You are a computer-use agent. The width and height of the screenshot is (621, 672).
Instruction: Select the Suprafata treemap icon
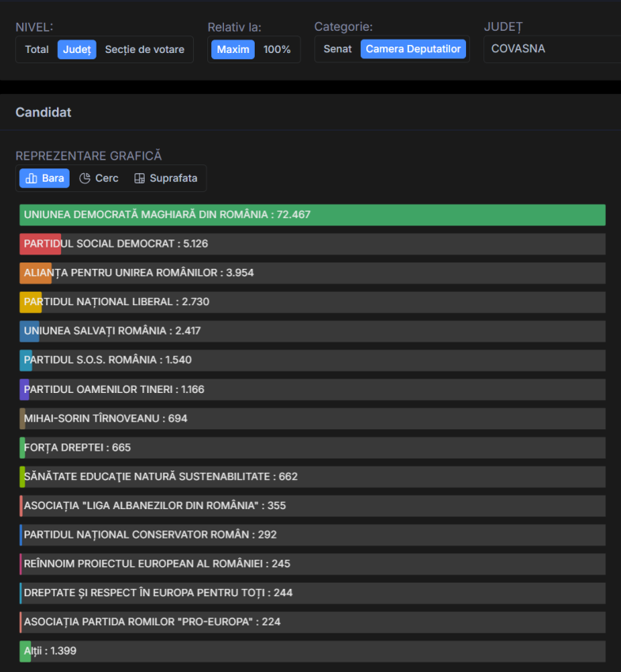pos(139,179)
